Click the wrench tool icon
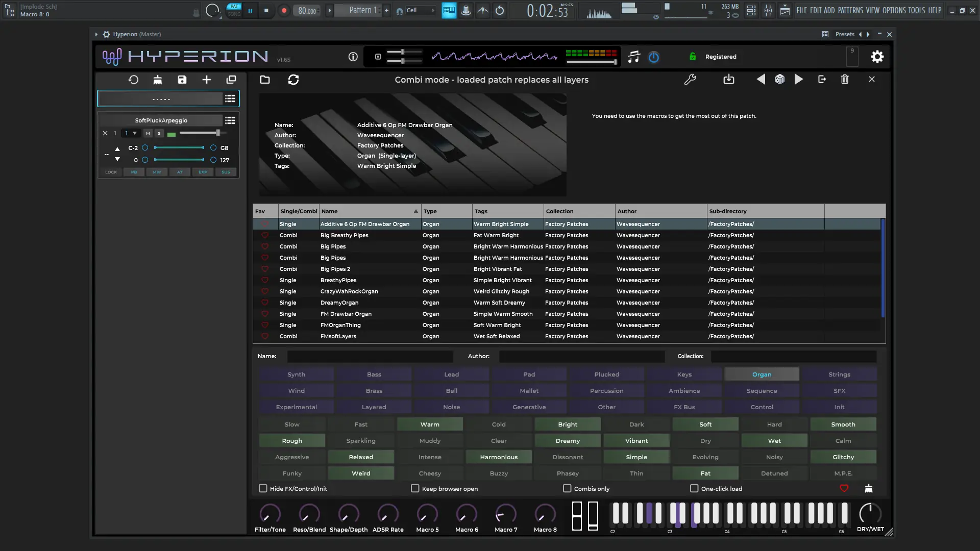The image size is (980, 551). pyautogui.click(x=690, y=80)
